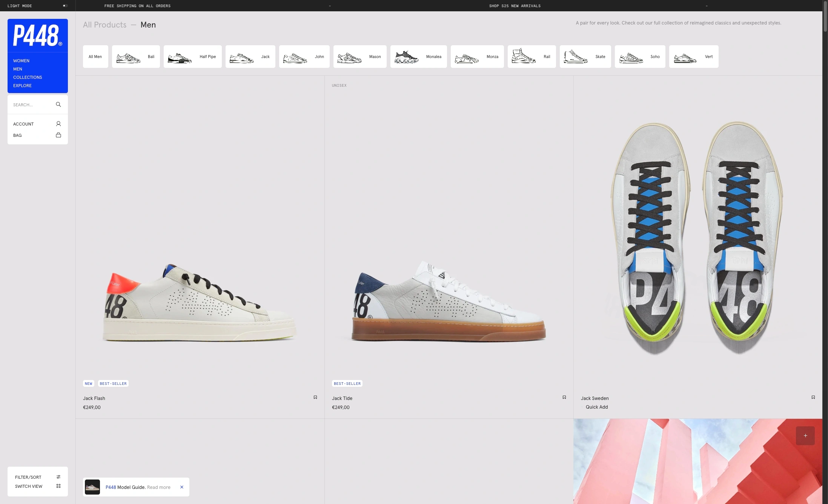Select the Skate model filter
The image size is (828, 504).
click(x=585, y=57)
